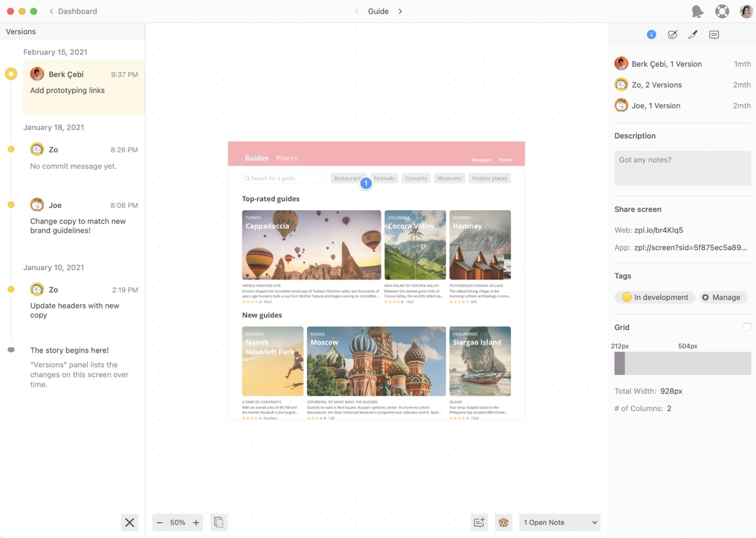
Task: Open the Slices panel
Action: click(693, 34)
